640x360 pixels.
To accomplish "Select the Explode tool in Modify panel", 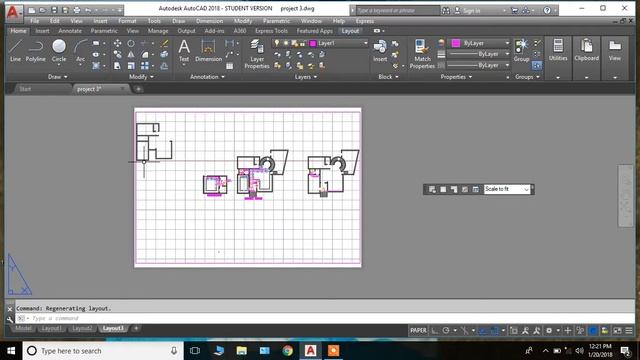I will click(x=164, y=54).
